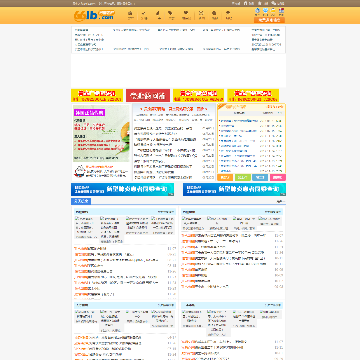Image resolution: width=360 pixels, height=360 pixels.
Task: Click the pink button under the yellow-bordered list
Action: pos(278,178)
